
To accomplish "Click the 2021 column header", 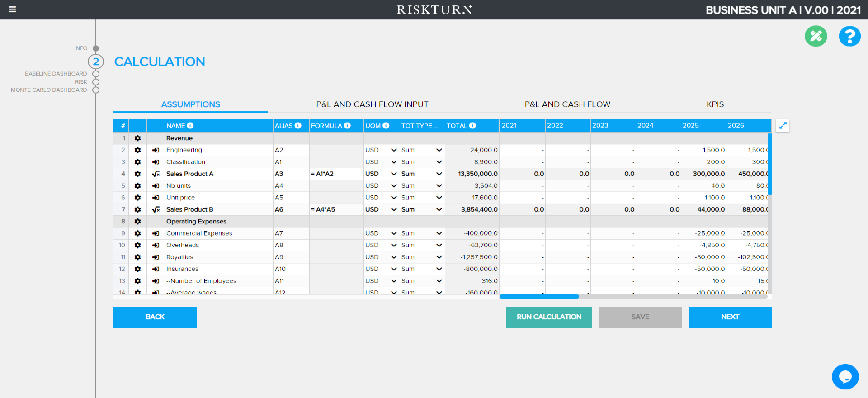I will tap(522, 126).
